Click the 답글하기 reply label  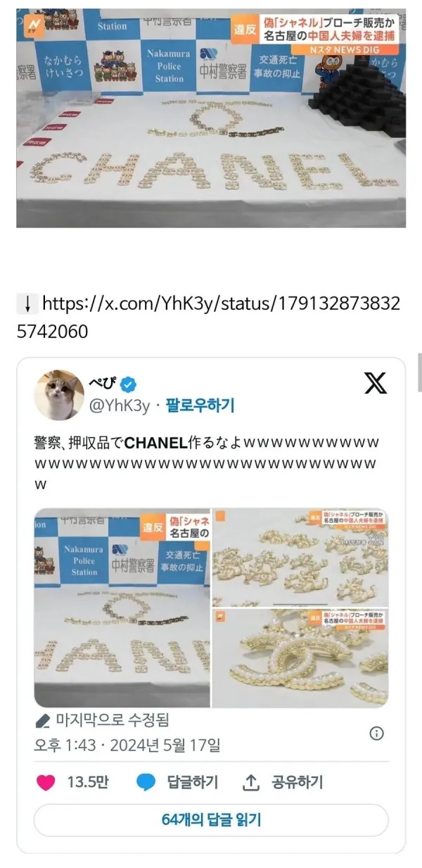(193, 782)
